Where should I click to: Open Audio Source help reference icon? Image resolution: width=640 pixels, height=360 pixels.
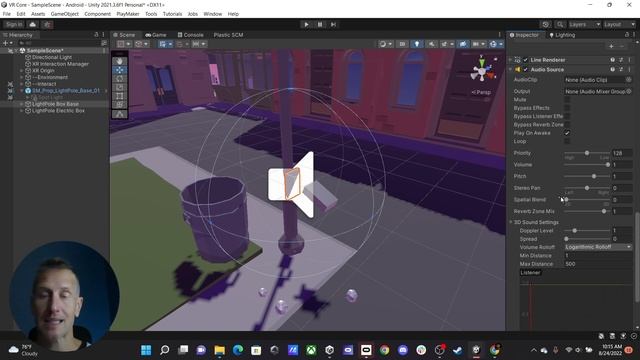click(x=612, y=69)
